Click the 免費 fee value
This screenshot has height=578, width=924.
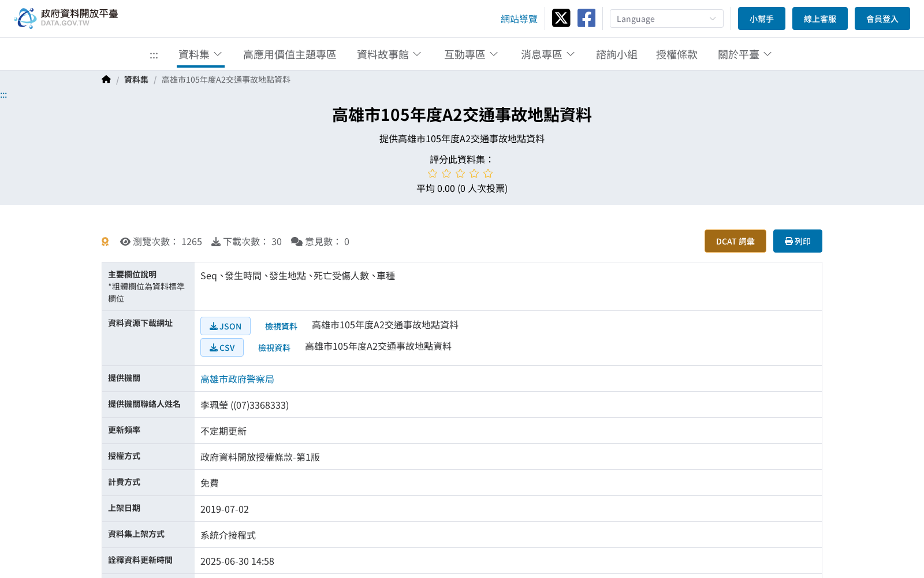(x=210, y=483)
